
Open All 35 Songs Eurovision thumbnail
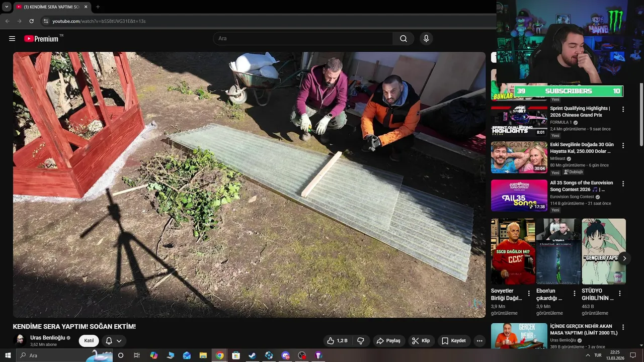click(x=519, y=195)
